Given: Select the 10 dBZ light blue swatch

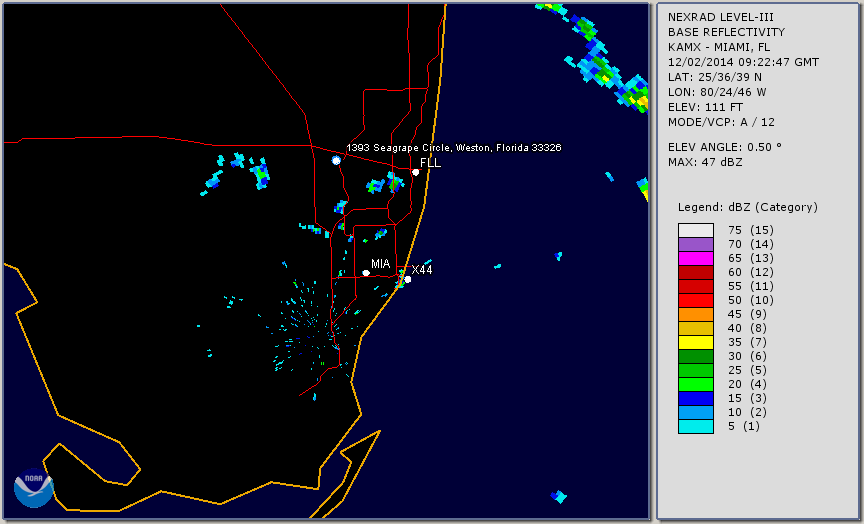Looking at the screenshot, I should point(696,413).
